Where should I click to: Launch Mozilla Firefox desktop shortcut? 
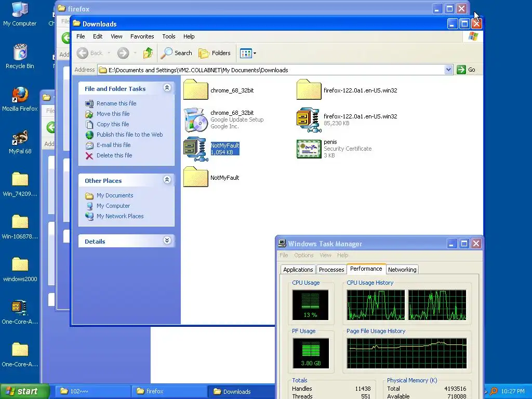click(20, 99)
